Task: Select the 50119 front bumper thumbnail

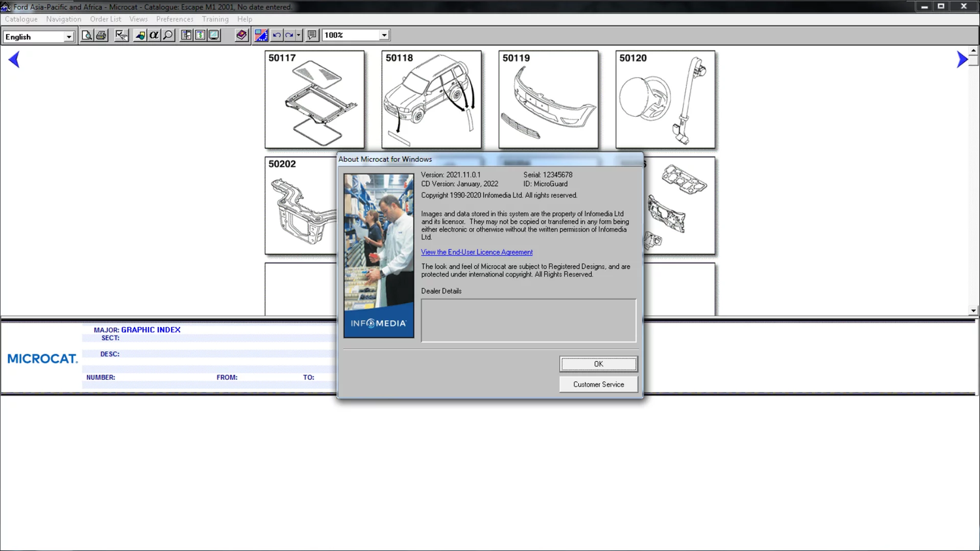Action: coord(548,100)
